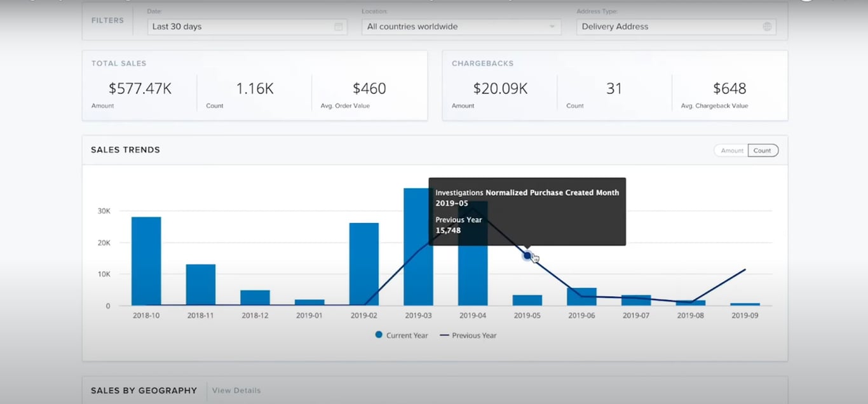Switch Sales Trends view to Amount
This screenshot has height=404, width=868.
pyautogui.click(x=730, y=150)
